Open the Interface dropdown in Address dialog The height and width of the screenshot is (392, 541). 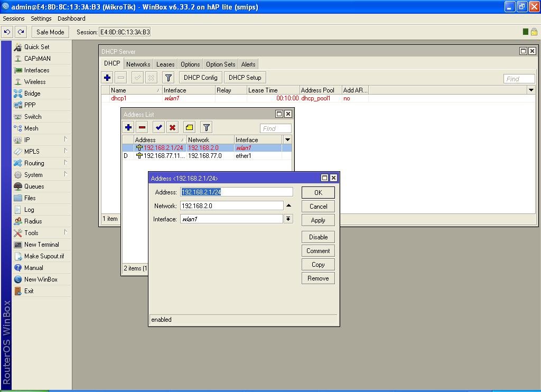click(288, 219)
